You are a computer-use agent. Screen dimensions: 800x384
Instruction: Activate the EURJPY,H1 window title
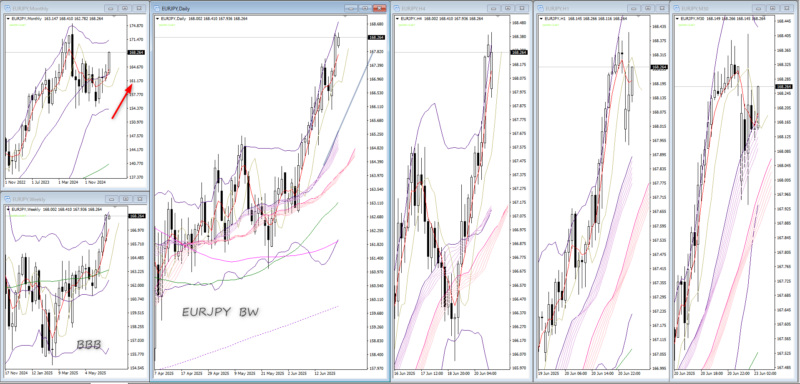coord(557,9)
